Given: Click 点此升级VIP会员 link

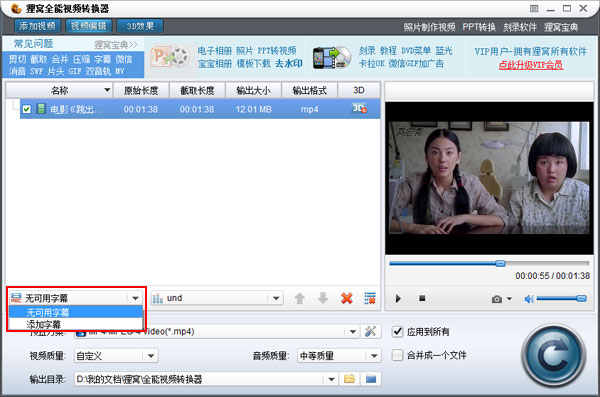Looking at the screenshot, I should [x=530, y=64].
